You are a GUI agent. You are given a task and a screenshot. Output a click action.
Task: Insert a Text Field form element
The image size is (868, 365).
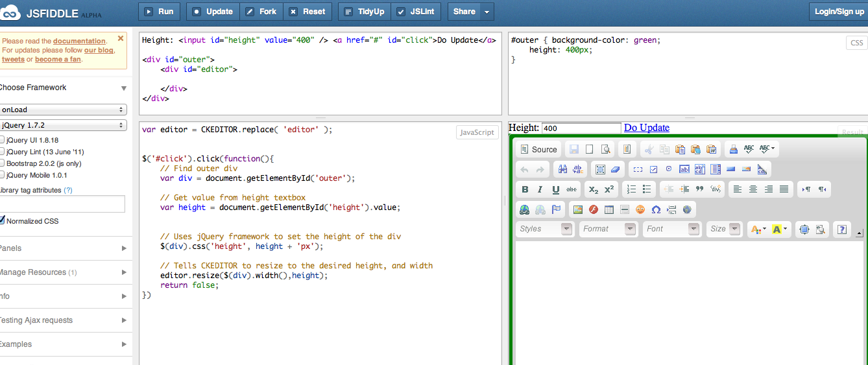pos(684,169)
